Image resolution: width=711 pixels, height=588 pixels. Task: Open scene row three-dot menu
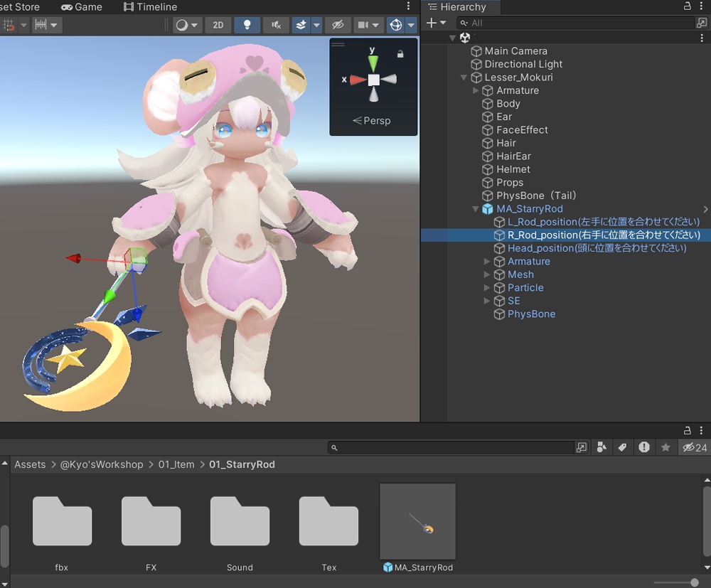(x=702, y=38)
